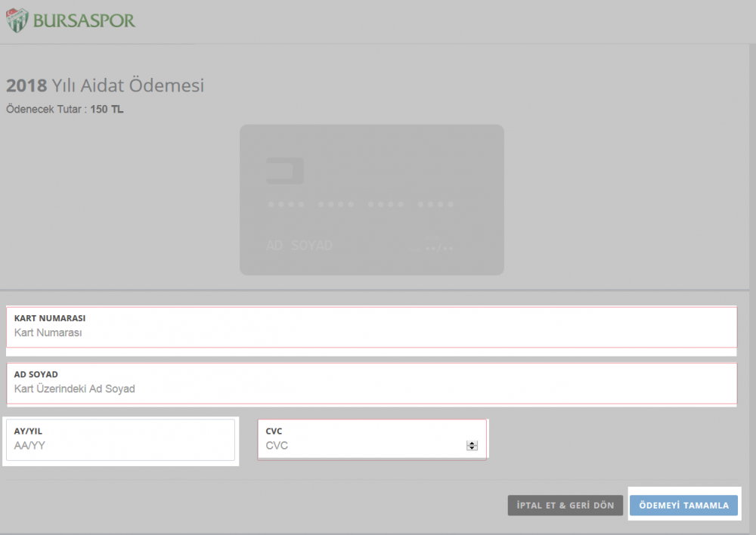Cancel with İPTAL ET & GERİ DÖN button
This screenshot has height=535, width=756.
point(565,506)
